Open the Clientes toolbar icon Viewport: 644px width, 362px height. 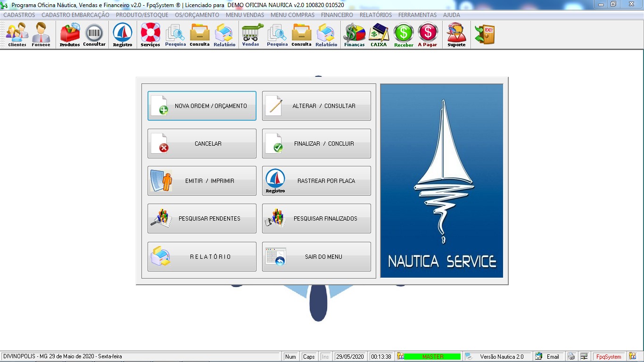(x=17, y=35)
